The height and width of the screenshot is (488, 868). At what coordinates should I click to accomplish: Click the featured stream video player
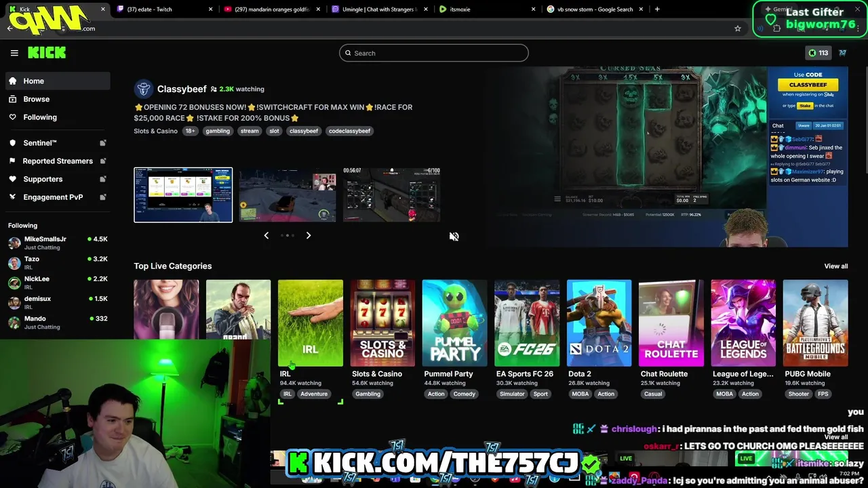point(667,157)
